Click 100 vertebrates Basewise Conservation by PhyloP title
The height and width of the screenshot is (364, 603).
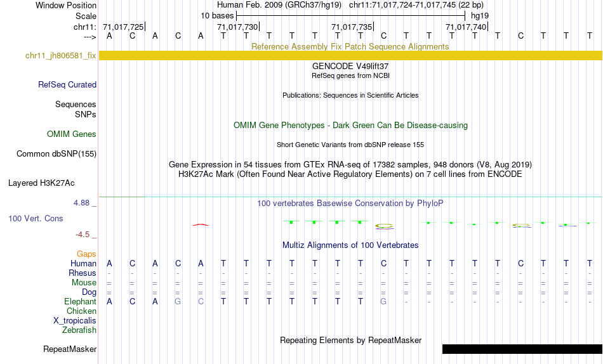pos(350,204)
